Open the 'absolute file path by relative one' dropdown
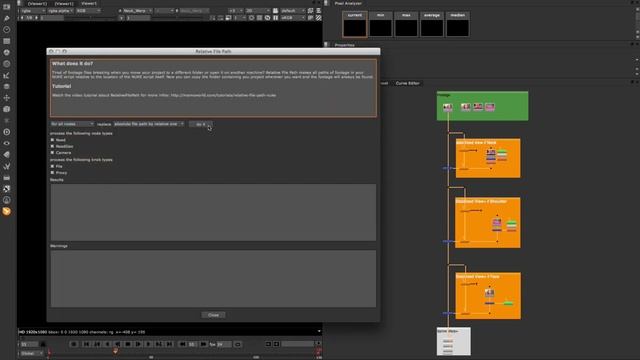 click(149, 124)
